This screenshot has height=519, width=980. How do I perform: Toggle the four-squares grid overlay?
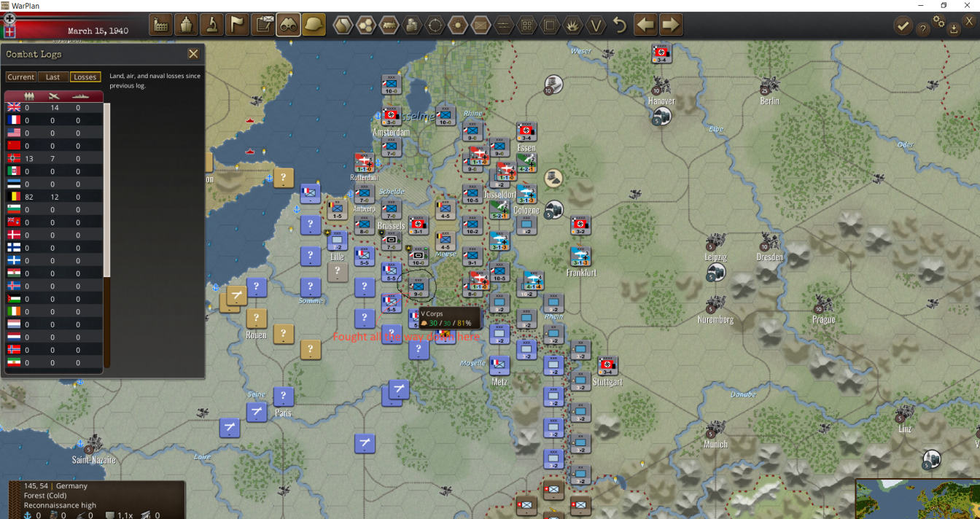coord(527,25)
